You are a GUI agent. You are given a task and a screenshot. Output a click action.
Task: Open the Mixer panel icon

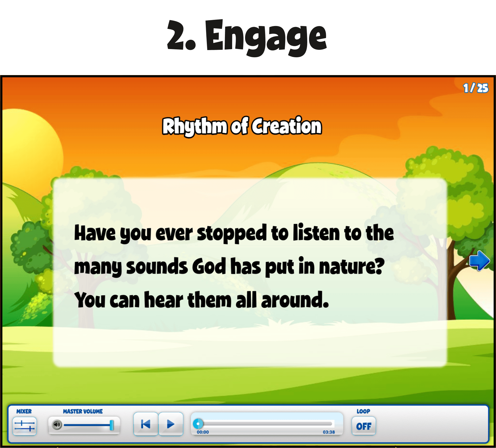(x=25, y=426)
